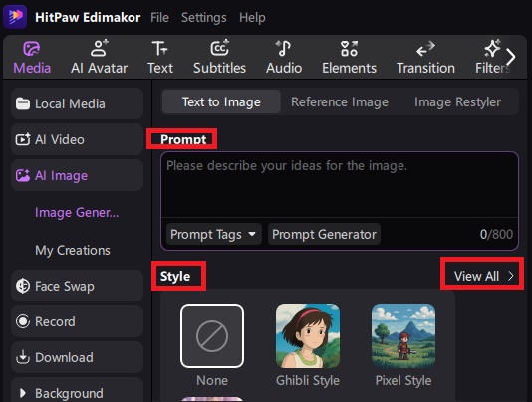Show more toolbar tabs with right chevron
The height and width of the screenshot is (402, 532).
(511, 57)
